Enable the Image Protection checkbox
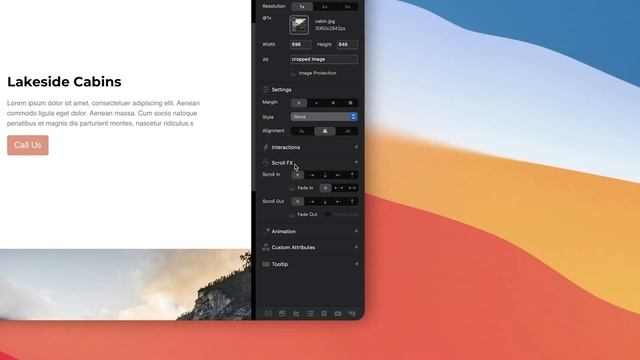The height and width of the screenshot is (360, 640). point(293,73)
